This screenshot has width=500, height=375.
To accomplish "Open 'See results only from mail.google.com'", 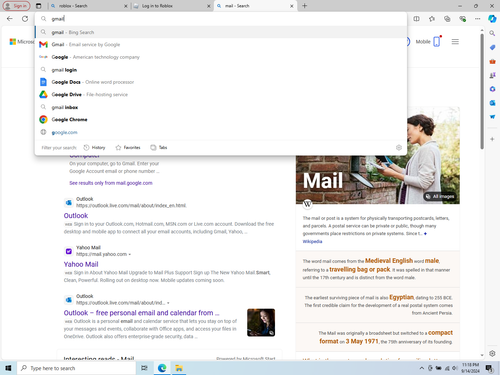I will coord(111,183).
